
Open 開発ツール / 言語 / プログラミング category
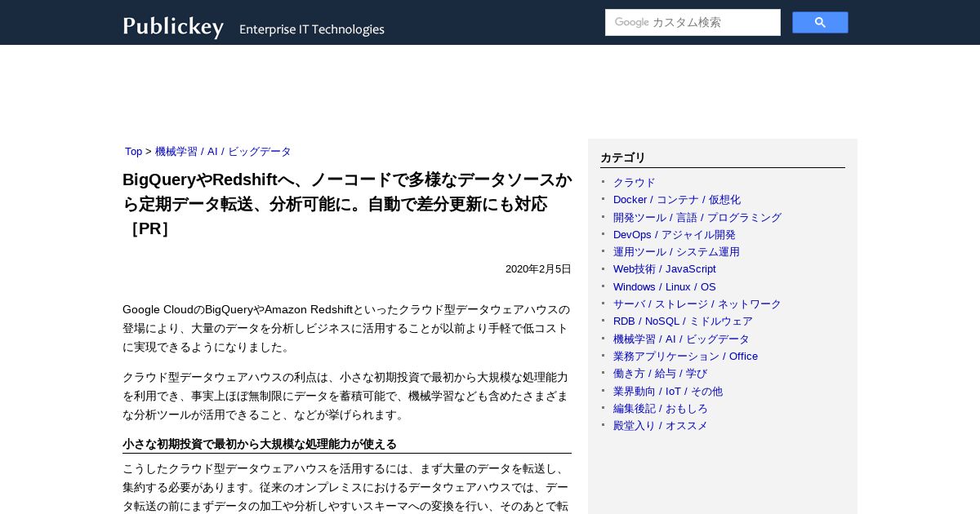coord(697,218)
